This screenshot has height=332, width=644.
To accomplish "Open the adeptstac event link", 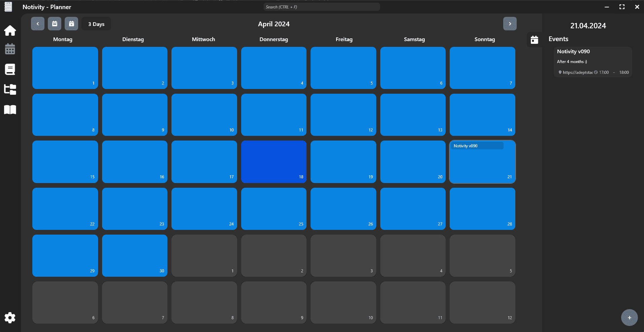I will point(578,72).
